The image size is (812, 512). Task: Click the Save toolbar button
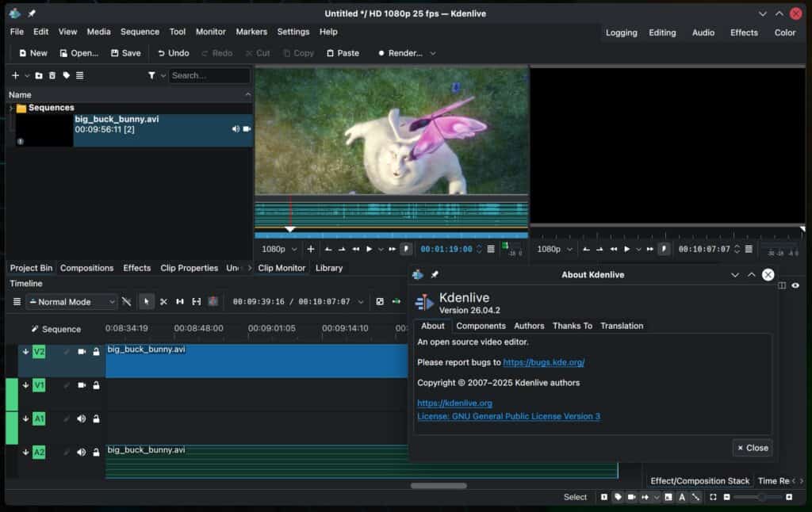[x=126, y=53]
